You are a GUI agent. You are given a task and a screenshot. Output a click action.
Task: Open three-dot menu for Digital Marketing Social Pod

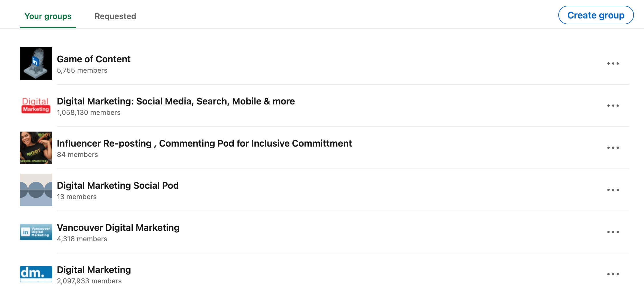click(x=613, y=190)
